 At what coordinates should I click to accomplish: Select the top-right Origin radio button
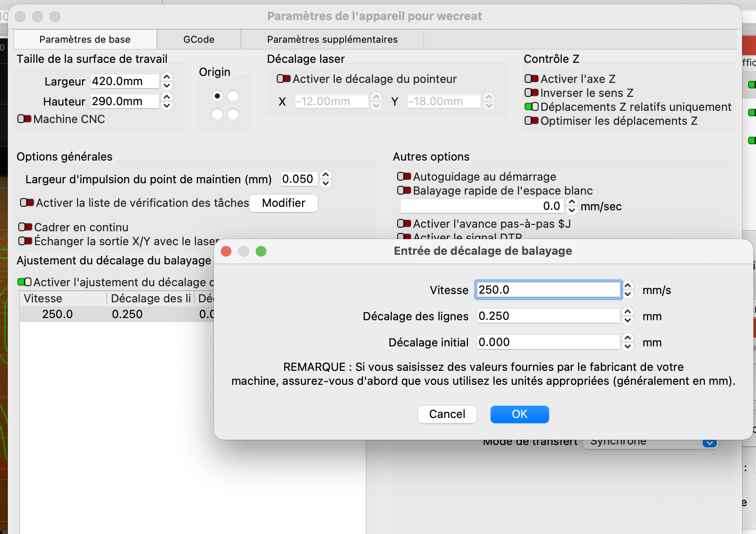pos(233,96)
